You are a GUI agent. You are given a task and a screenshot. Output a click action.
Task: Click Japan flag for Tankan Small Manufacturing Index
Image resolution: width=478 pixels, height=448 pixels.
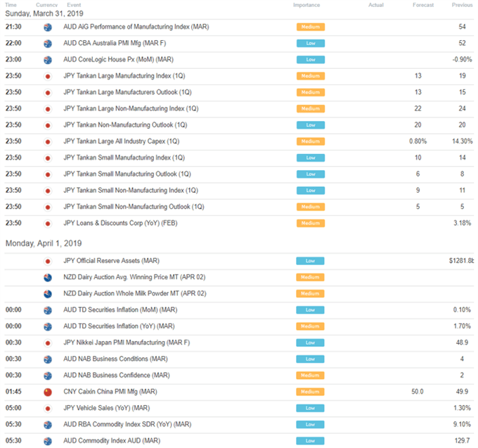tap(48, 158)
